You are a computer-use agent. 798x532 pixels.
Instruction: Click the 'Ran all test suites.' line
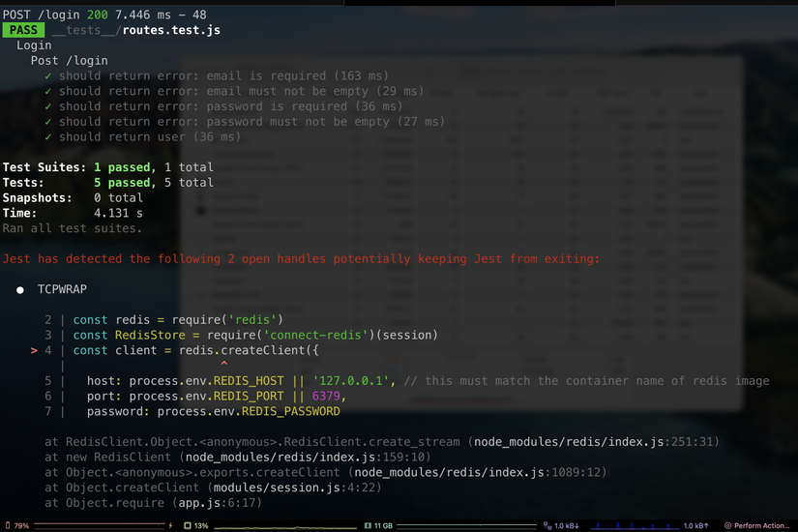point(73,228)
